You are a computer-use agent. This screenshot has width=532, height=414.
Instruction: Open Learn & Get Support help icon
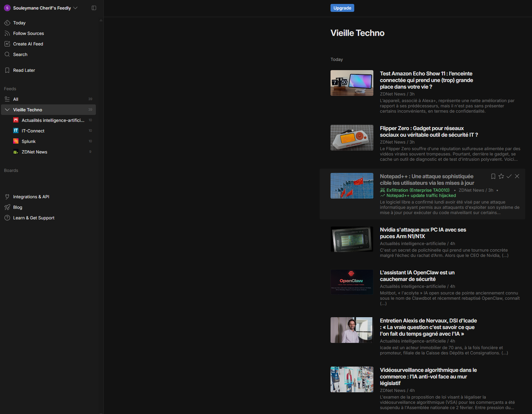tap(7, 218)
